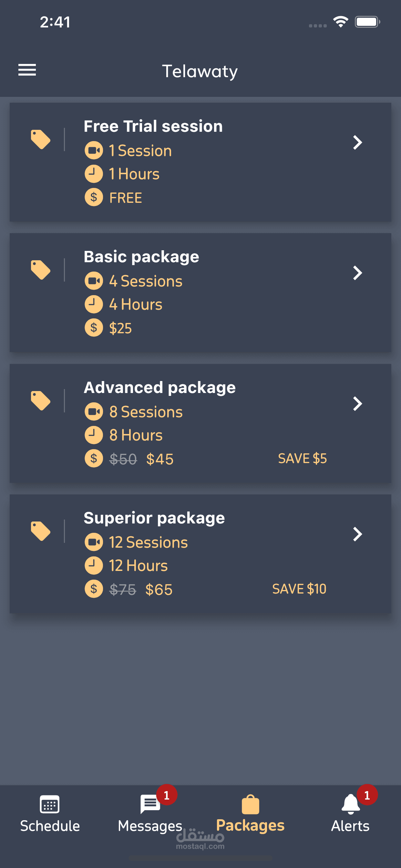The width and height of the screenshot is (401, 868).
Task: Tap the clock icon beside 8 Hours
Action: point(94,435)
